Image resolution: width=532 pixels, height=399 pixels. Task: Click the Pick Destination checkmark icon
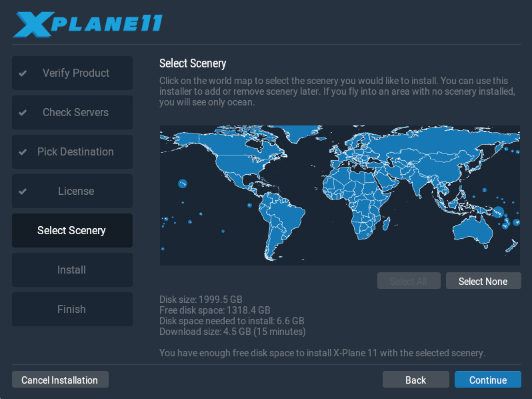[23, 152]
